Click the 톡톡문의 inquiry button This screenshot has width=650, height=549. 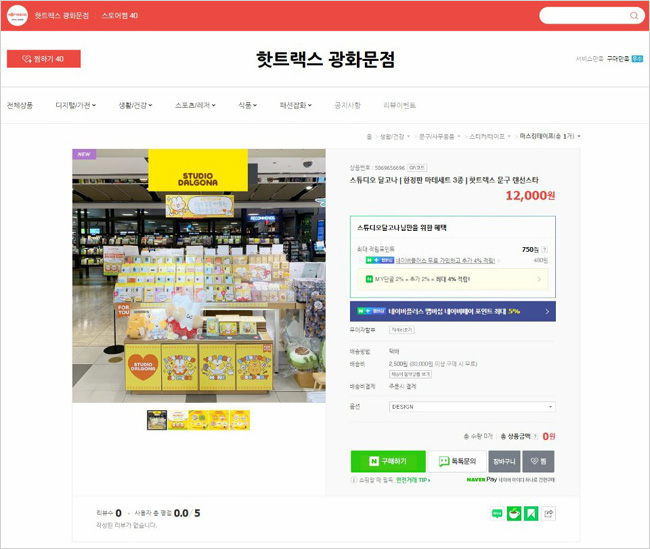coord(457,462)
